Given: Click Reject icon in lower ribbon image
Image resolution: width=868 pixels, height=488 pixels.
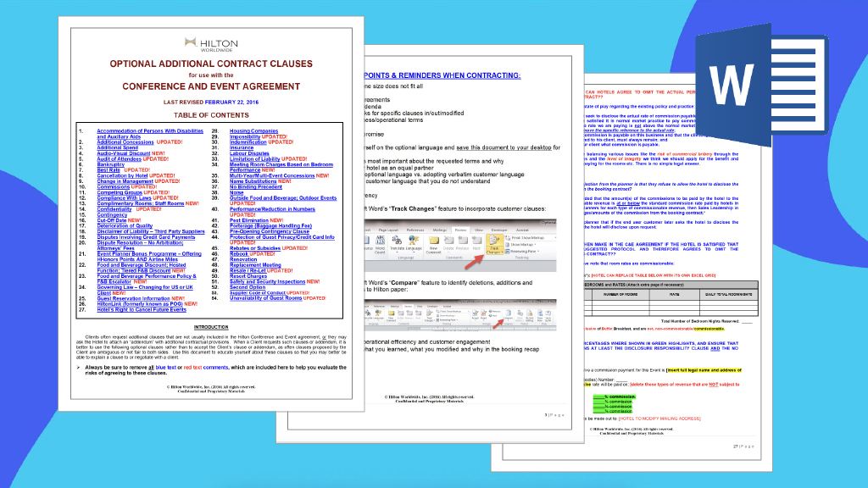Looking at the screenshot, I should pos(483,315).
